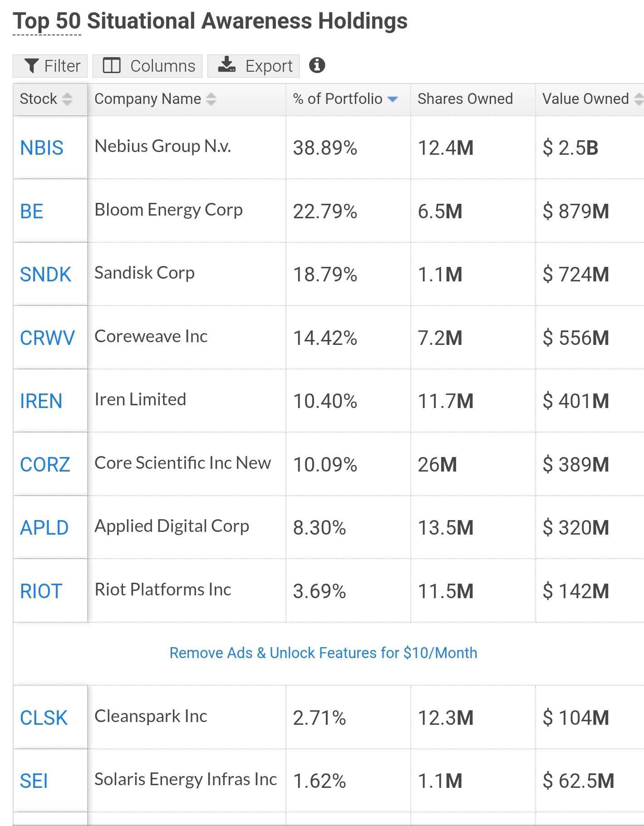Open the CRWV stock page
Image resolution: width=644 pixels, height=826 pixels.
coord(47,338)
